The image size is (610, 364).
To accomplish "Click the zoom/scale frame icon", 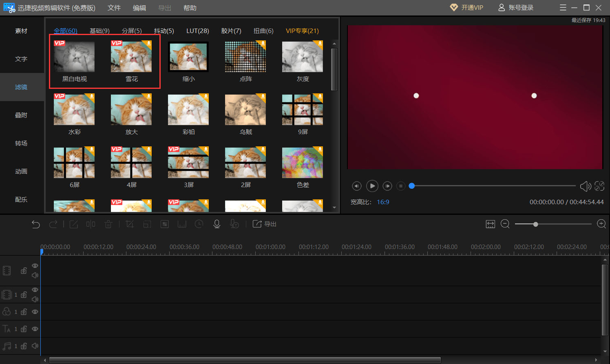I will [x=147, y=224].
